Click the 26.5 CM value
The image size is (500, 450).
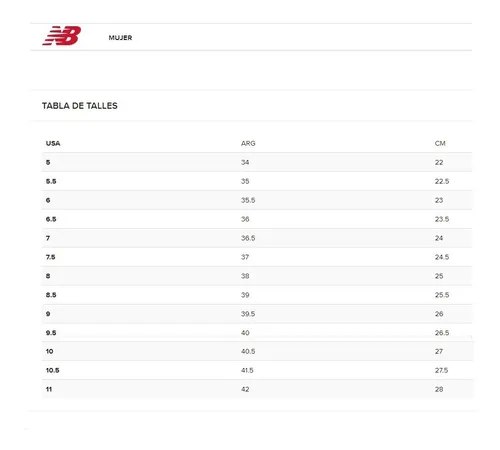pos(442,333)
